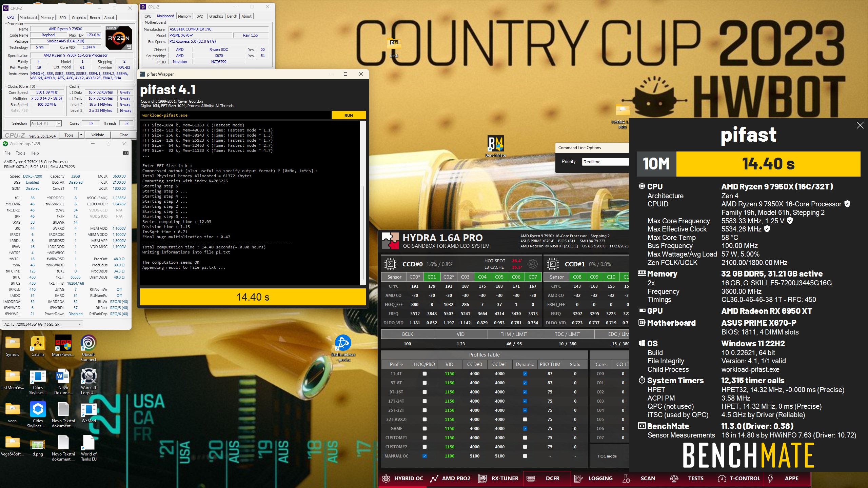868x488 pixels.
Task: Open d.png image file on the desktop
Action: tap(38, 446)
